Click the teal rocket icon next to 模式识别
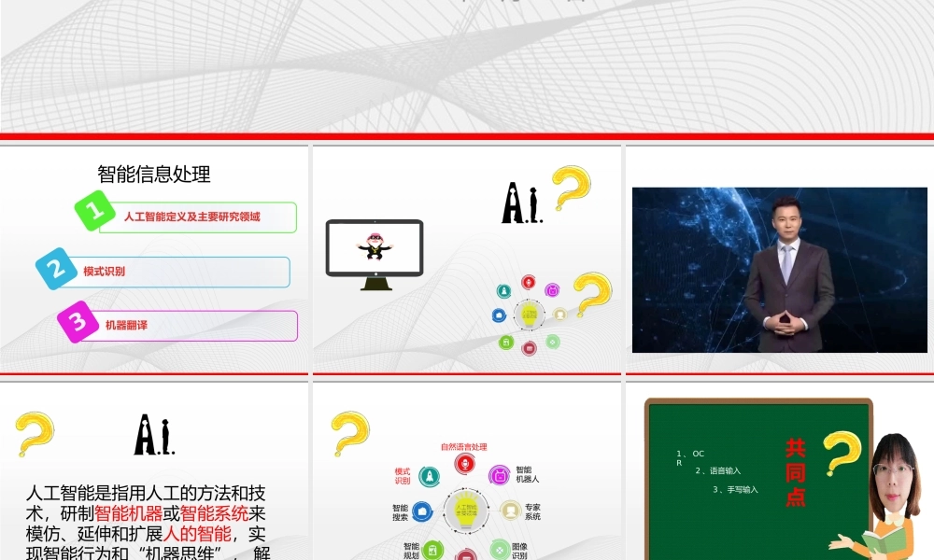This screenshot has width=934, height=560. 429,476
